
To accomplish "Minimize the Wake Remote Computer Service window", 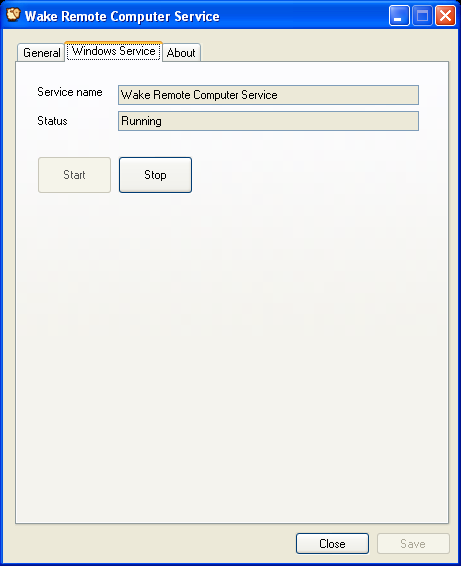I will pyautogui.click(x=399, y=16).
